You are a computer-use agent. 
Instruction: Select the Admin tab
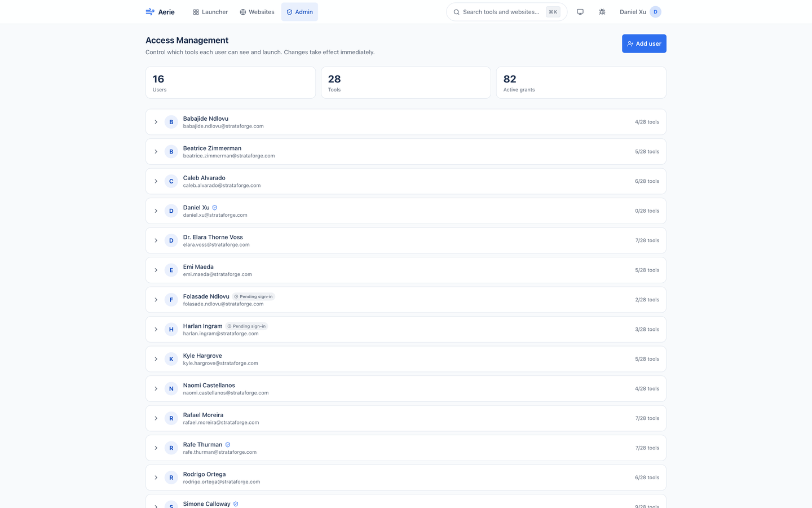point(299,12)
